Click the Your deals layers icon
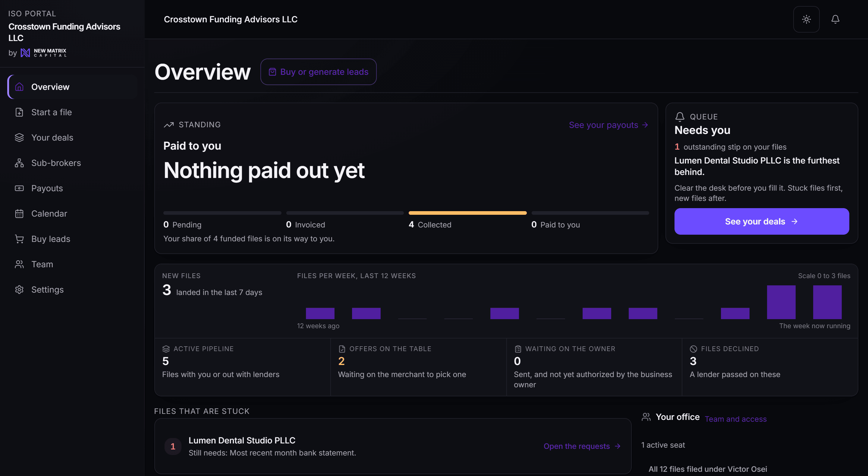Viewport: 868px width, 476px height. pos(19,137)
